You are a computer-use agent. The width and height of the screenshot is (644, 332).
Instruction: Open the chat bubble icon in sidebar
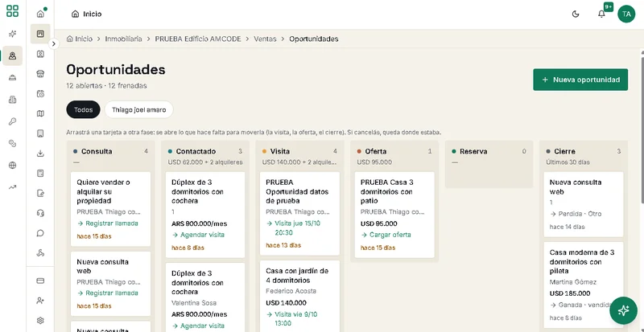pyautogui.click(x=40, y=233)
